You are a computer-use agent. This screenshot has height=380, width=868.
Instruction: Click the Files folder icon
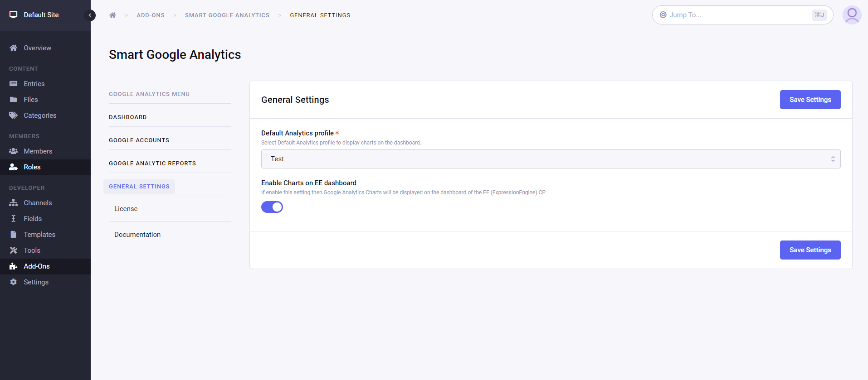coord(13,100)
